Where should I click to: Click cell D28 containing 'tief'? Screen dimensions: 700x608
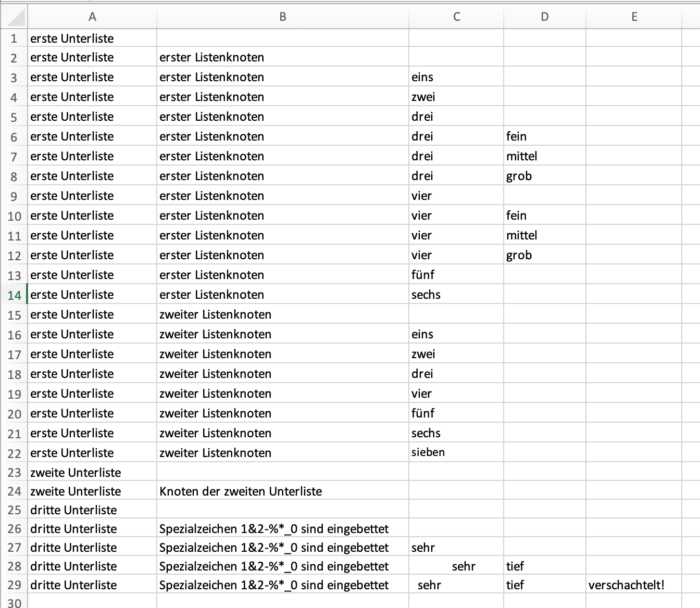click(545, 566)
